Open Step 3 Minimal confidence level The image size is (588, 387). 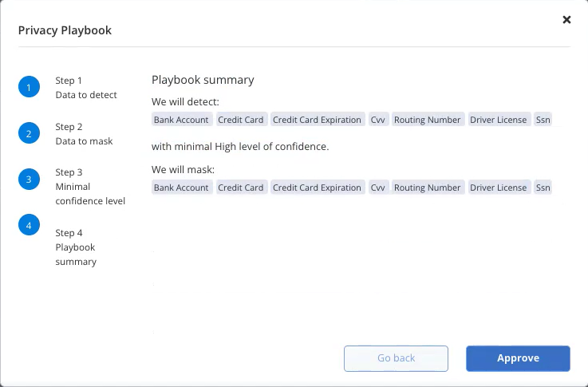90,187
